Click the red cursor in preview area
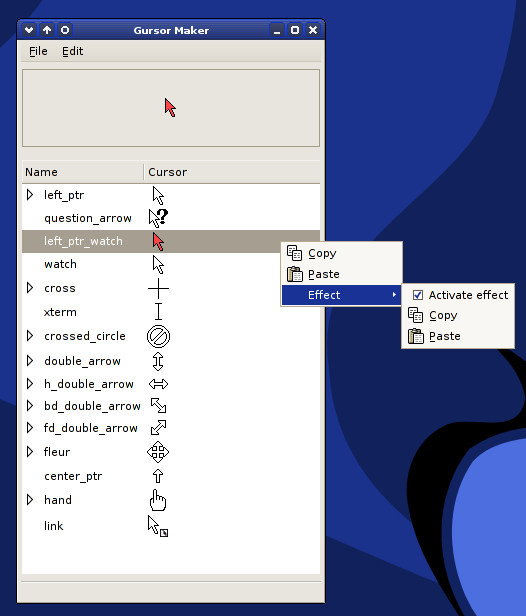 170,108
